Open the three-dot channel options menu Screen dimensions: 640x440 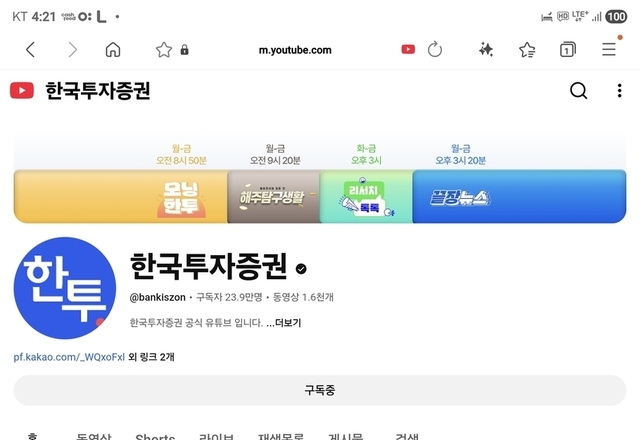(620, 90)
